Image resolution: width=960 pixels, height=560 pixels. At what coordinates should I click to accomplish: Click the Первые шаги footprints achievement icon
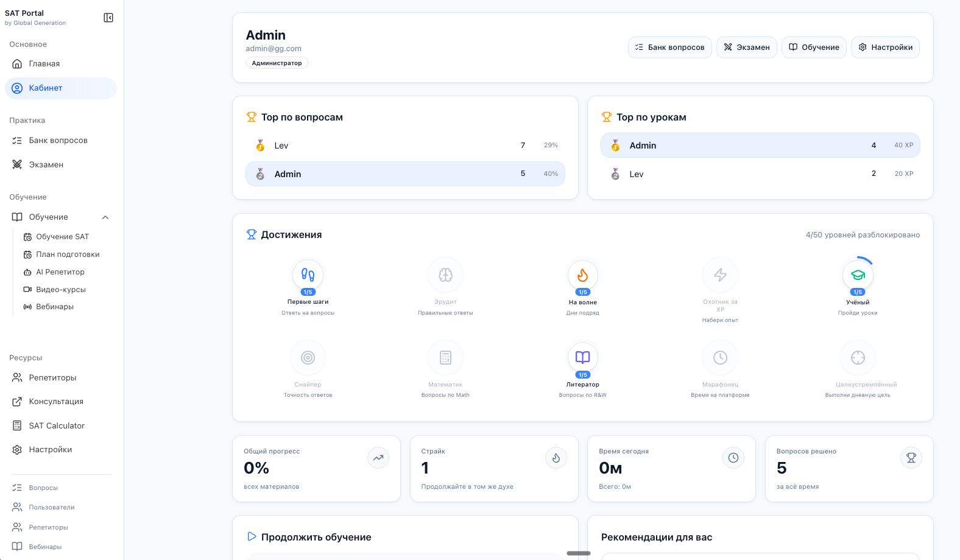(308, 275)
